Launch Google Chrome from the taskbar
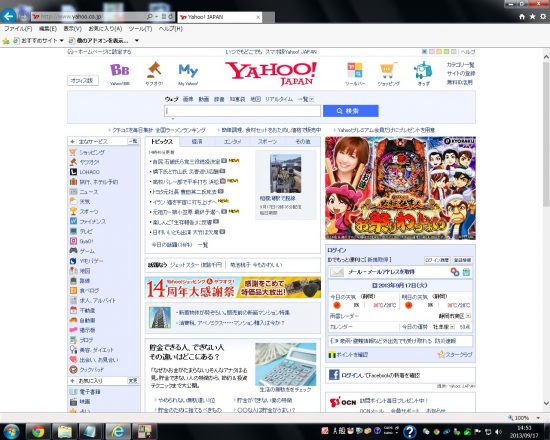This screenshot has height=440, width=550. (x=38, y=431)
